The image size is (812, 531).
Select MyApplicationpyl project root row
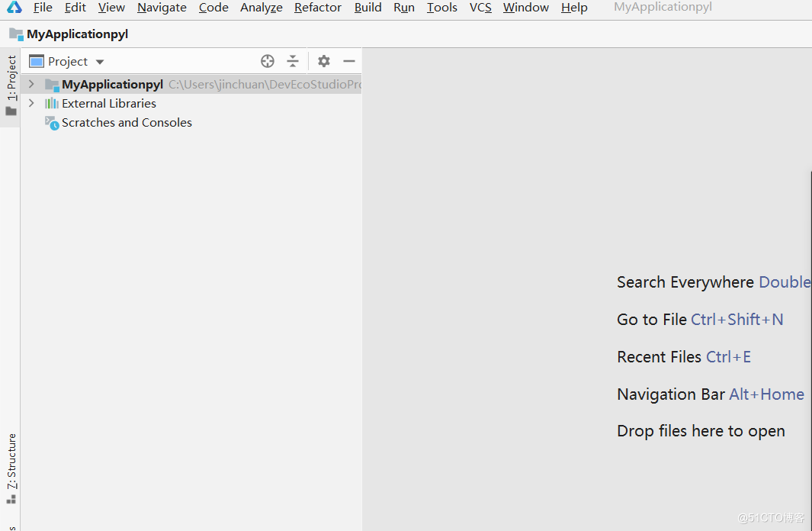pos(191,84)
